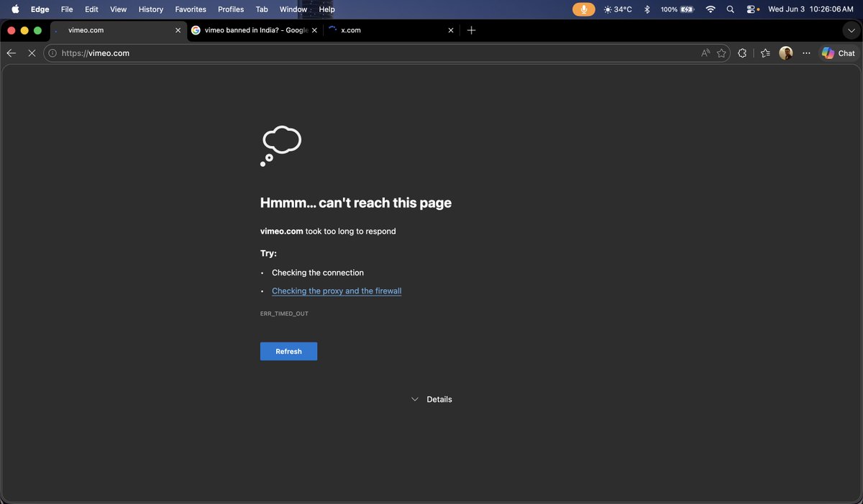This screenshot has height=504, width=863.
Task: Open the Profiles menu
Action: [x=231, y=9]
